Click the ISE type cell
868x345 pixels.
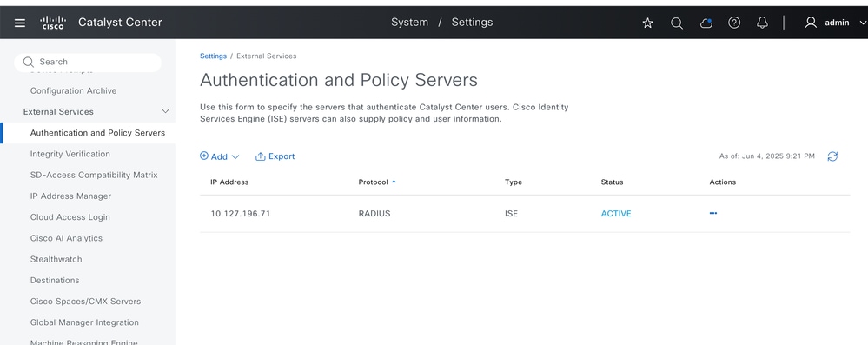(x=511, y=213)
